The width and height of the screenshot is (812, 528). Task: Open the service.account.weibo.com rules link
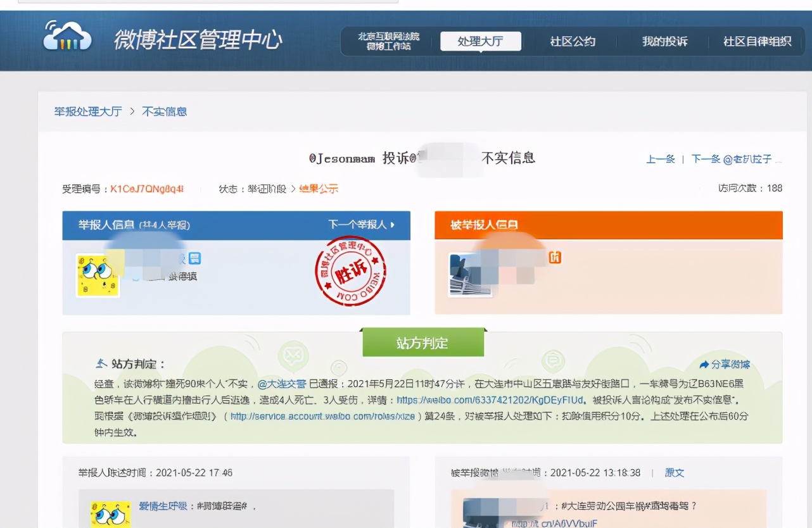pyautogui.click(x=322, y=417)
